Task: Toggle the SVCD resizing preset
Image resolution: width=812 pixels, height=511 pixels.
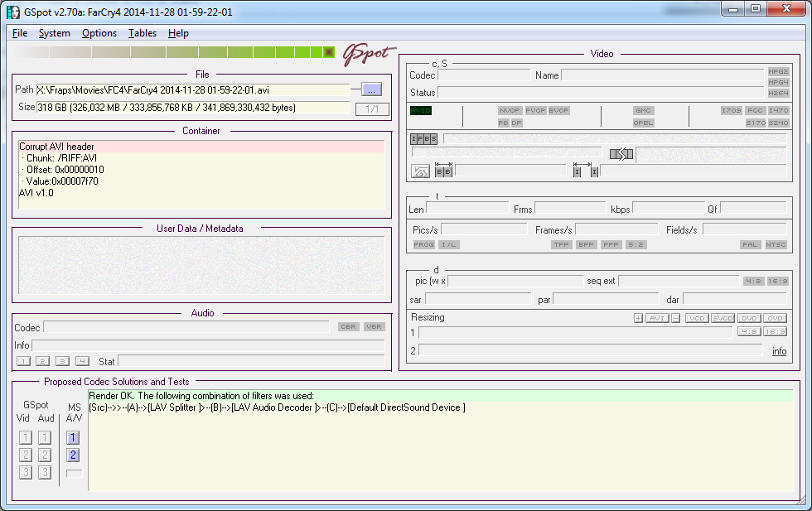Action: click(x=723, y=318)
